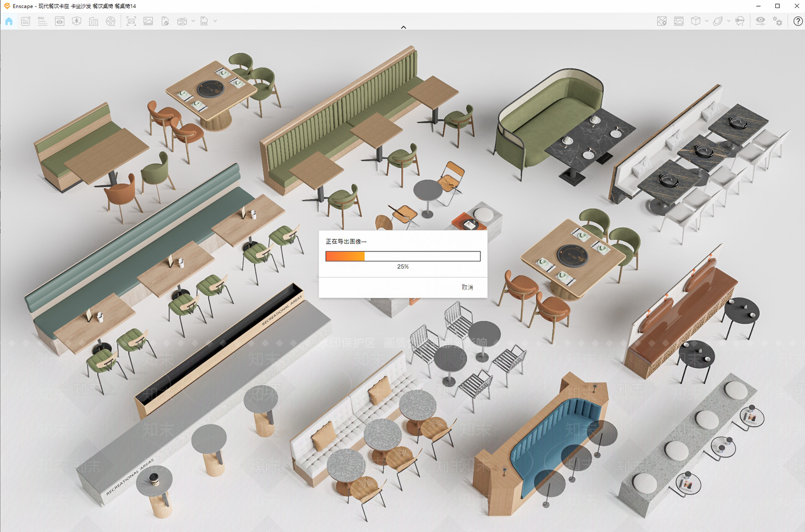Open dropdown arrow next to EXE export
805x532 pixels.
coord(215,21)
